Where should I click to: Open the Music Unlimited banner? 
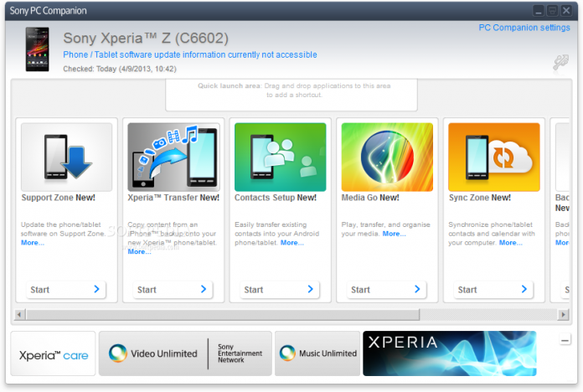[317, 353]
